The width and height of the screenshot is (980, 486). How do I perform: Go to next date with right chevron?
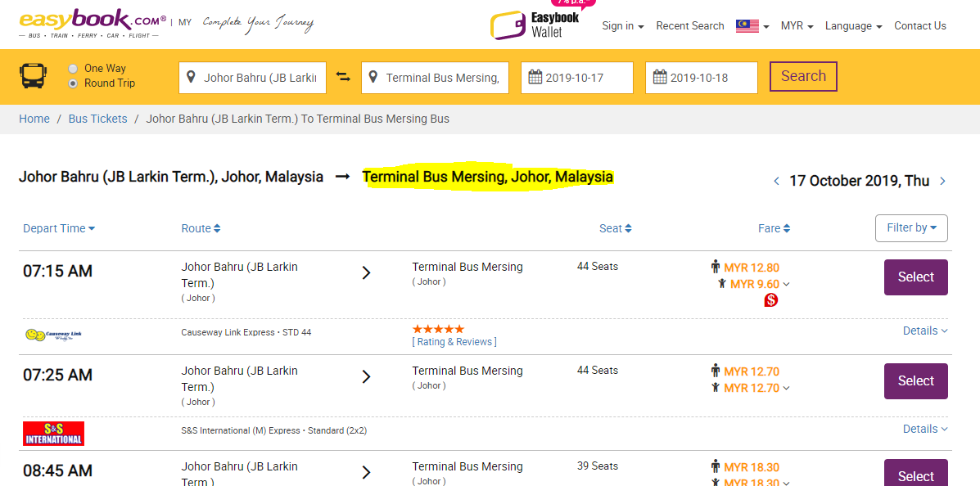click(x=943, y=181)
